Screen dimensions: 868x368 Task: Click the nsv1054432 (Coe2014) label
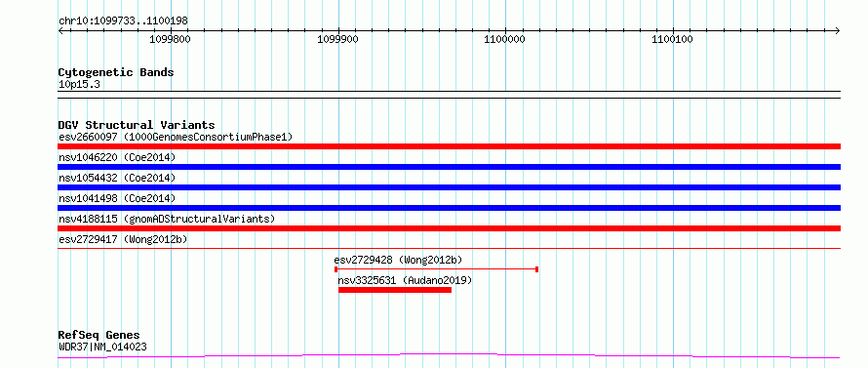pyautogui.click(x=117, y=178)
